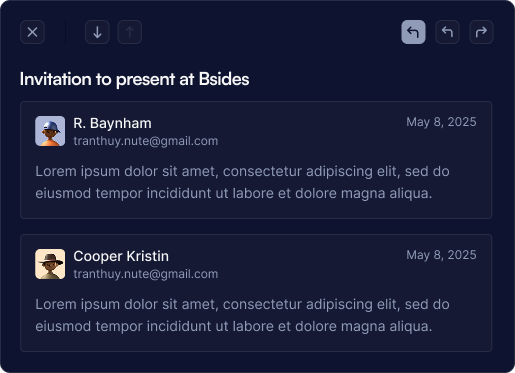Click the highlighted reply arrow button
Screen dimensions: 515x373
(x=413, y=32)
